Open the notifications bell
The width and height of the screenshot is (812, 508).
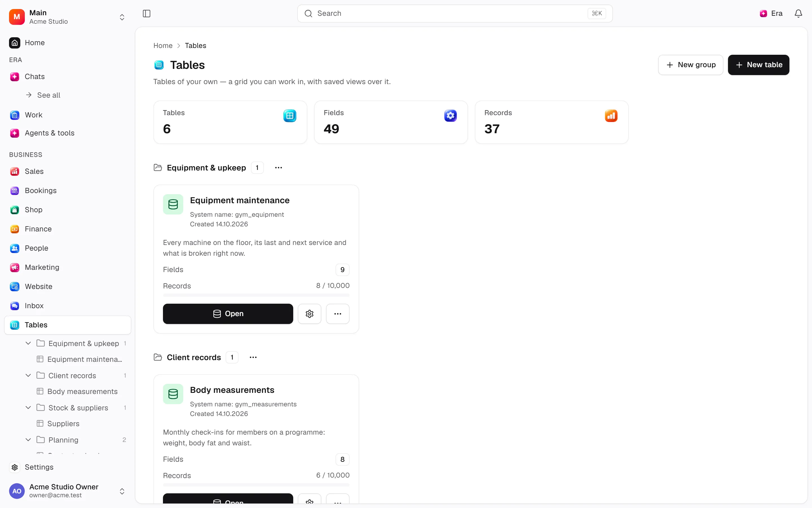tap(798, 14)
